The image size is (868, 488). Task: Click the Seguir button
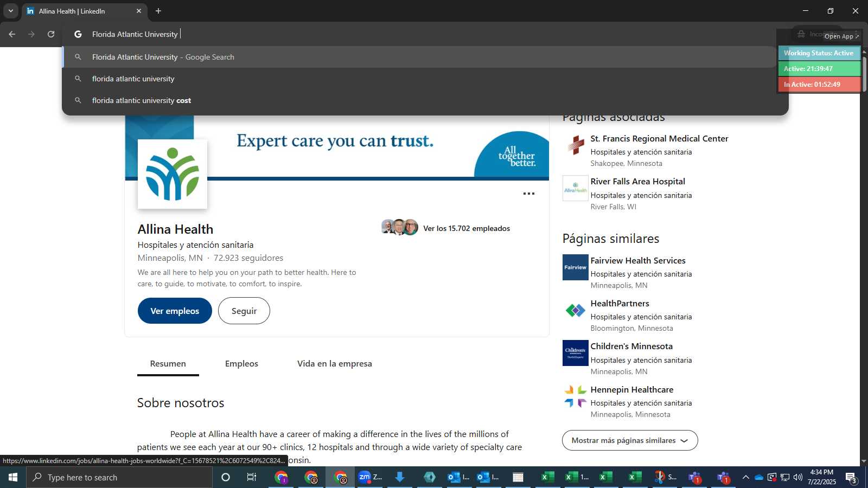click(x=244, y=311)
